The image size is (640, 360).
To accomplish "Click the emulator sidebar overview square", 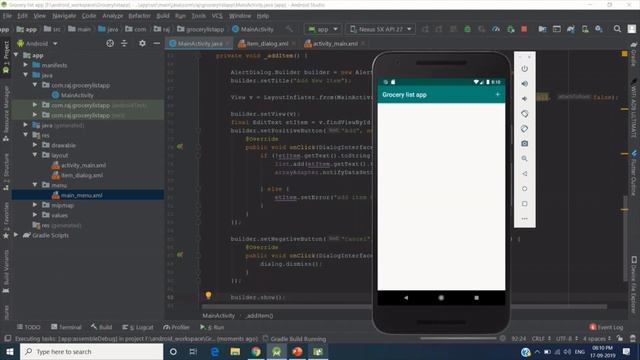I will pyautogui.click(x=524, y=204).
